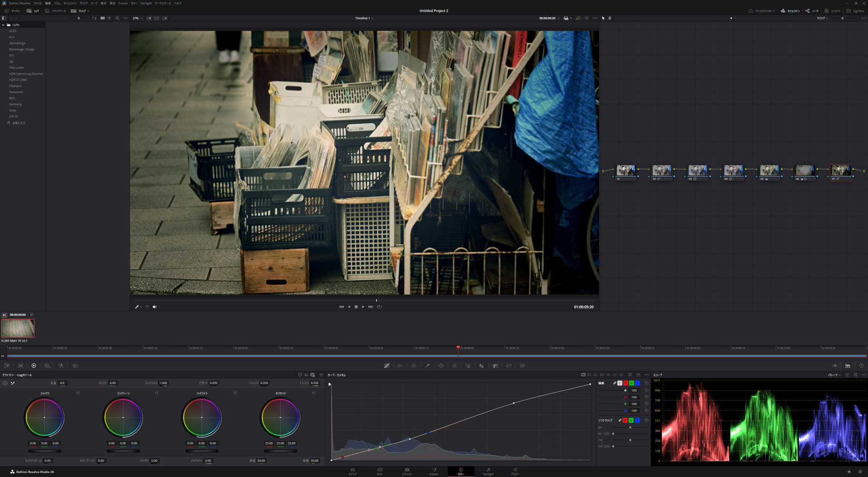Screen dimensions: 868x477
Task: Open the Power Window palette icon
Action: [x=441, y=366]
